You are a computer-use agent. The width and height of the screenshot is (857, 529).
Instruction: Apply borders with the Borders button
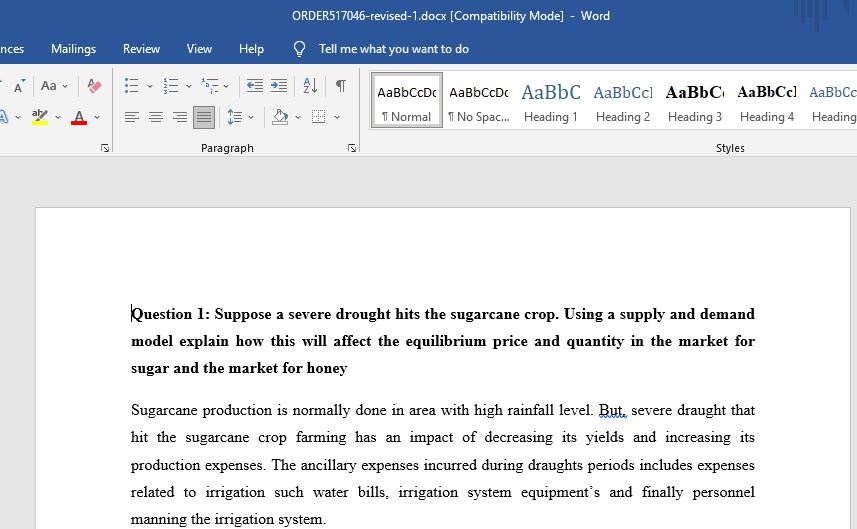point(319,117)
